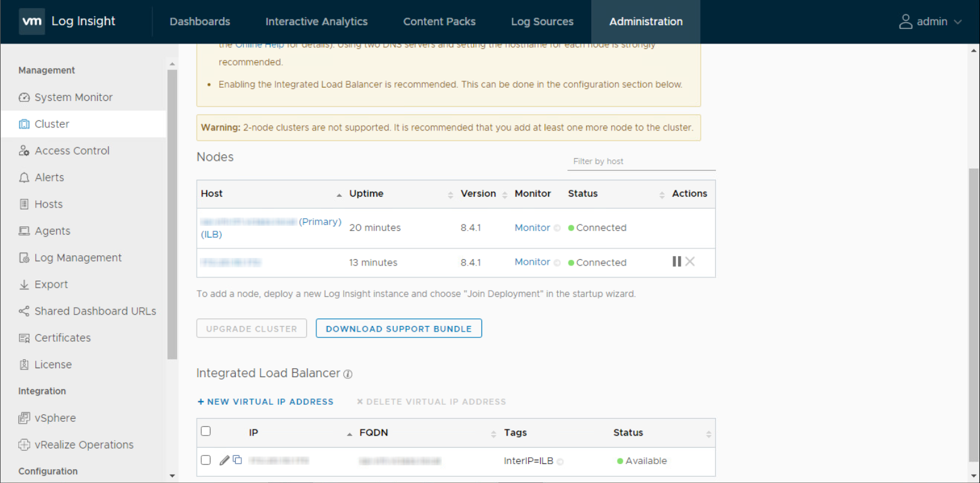View Integrated Load Balancer info icon
This screenshot has height=483, width=980.
(347, 373)
